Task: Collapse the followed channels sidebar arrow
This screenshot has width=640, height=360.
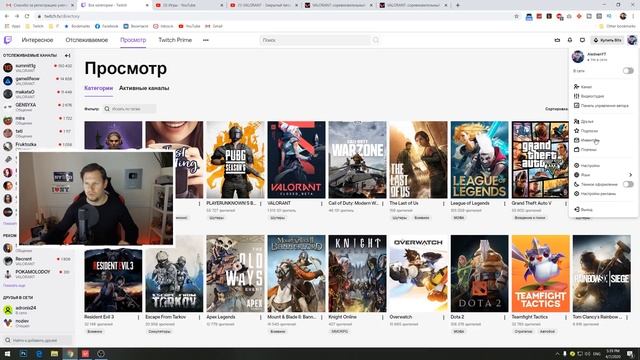Action: pos(67,55)
